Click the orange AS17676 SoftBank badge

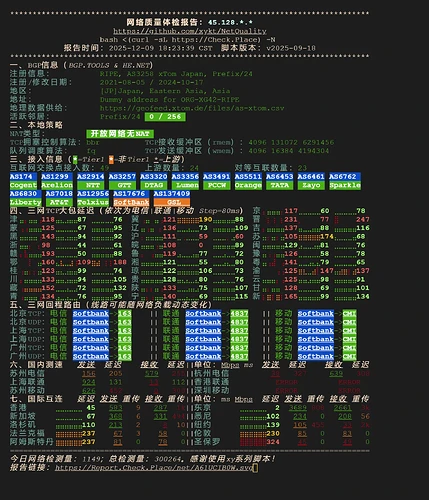(131, 198)
